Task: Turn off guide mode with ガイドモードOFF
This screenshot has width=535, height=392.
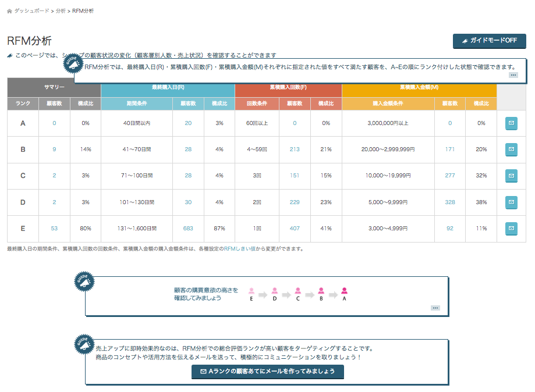Action: [x=489, y=41]
